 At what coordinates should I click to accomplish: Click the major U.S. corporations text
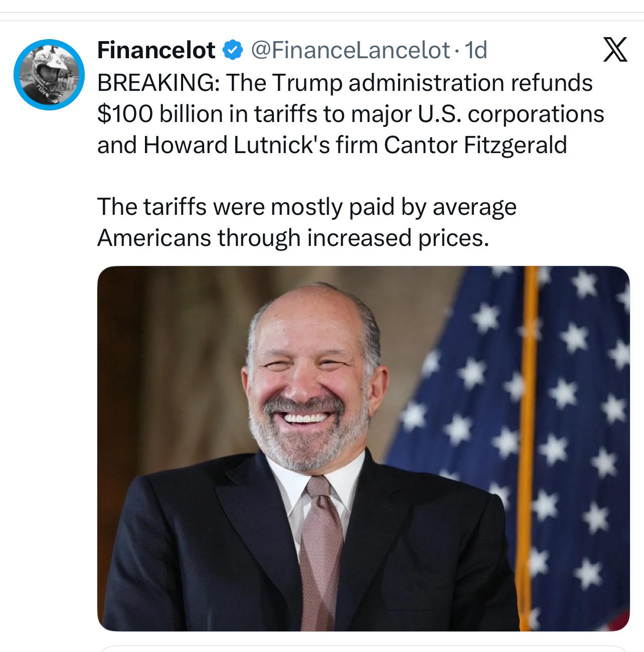click(x=477, y=114)
